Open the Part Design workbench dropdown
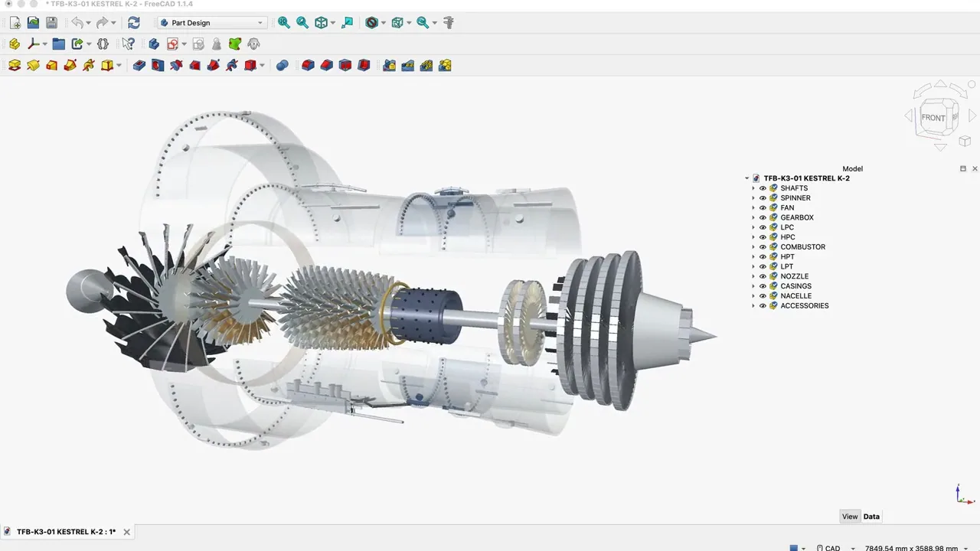This screenshot has width=980, height=551. pos(212,23)
